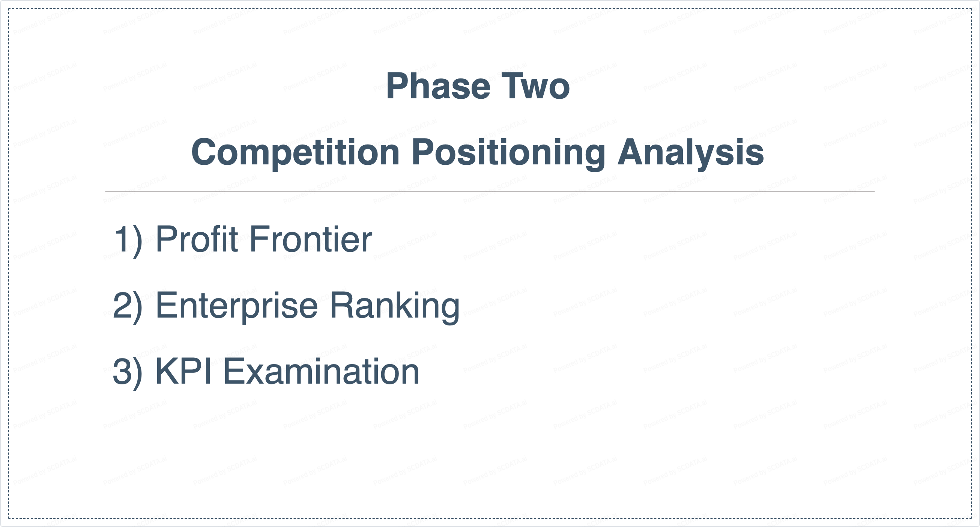
Task: Click the word "Phase" in the title
Action: click(x=438, y=86)
